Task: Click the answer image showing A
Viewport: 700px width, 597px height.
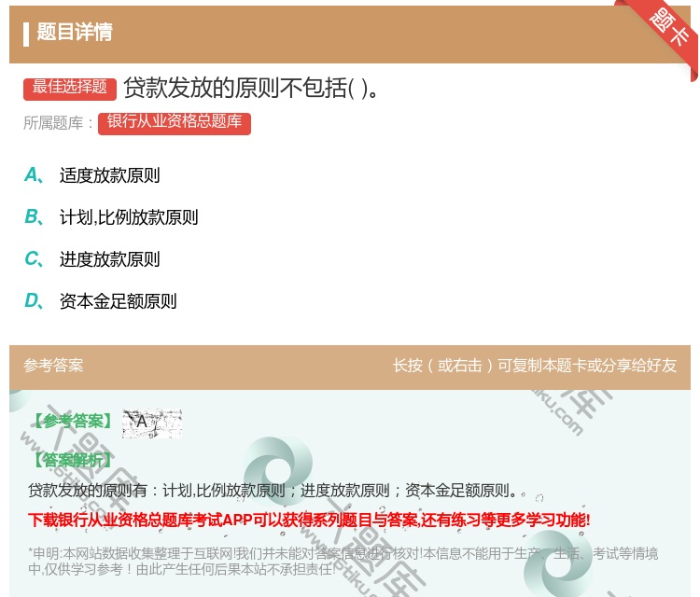Action: [x=152, y=423]
